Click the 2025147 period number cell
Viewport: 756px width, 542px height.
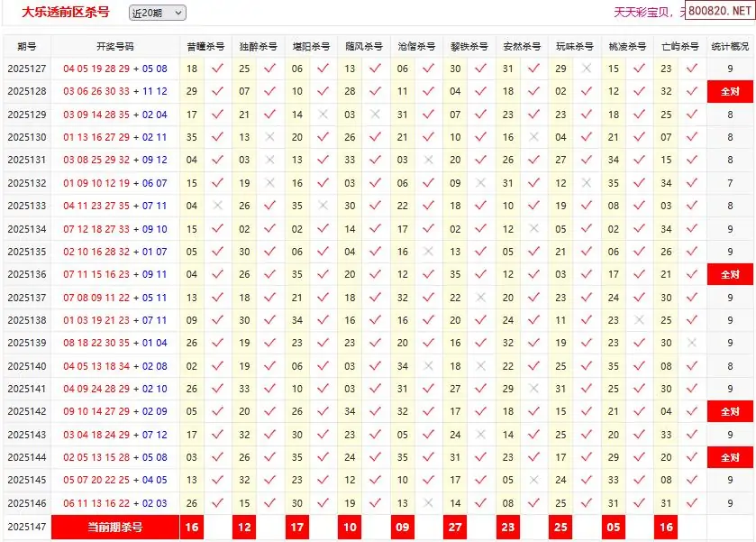tap(26, 527)
